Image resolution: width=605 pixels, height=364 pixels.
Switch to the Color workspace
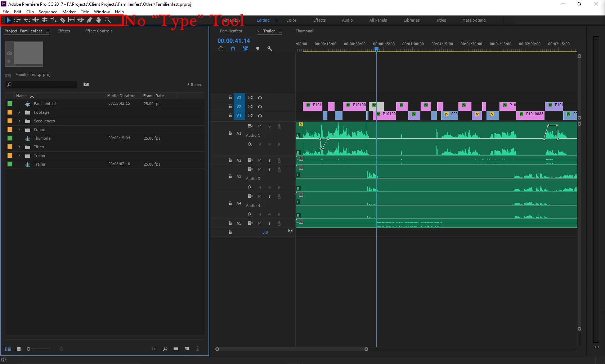(x=291, y=20)
